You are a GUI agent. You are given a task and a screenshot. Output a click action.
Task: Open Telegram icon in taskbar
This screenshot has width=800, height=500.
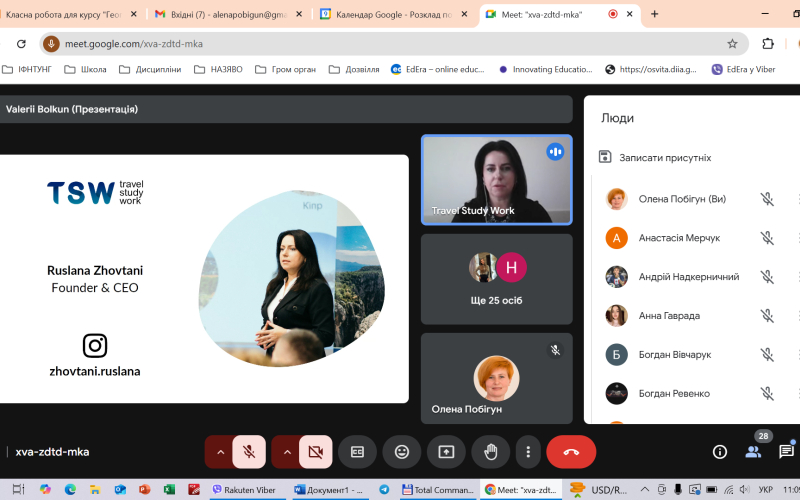click(384, 490)
